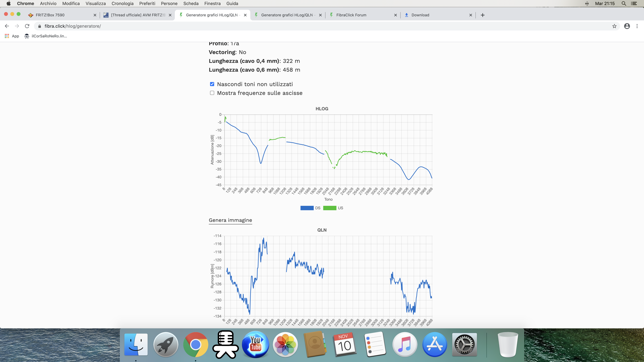Toggle the green US legend swatch
Screen dimensions: 644x362
330,208
